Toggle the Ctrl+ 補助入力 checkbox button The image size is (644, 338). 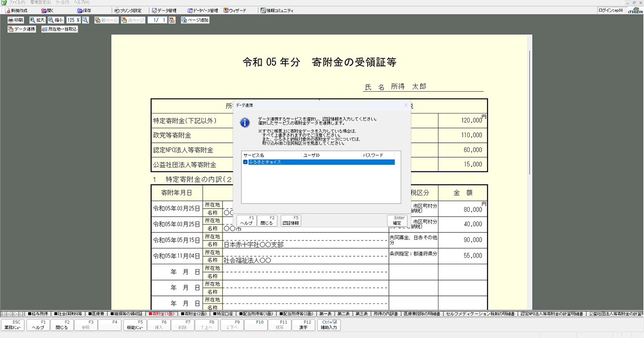pos(329,325)
